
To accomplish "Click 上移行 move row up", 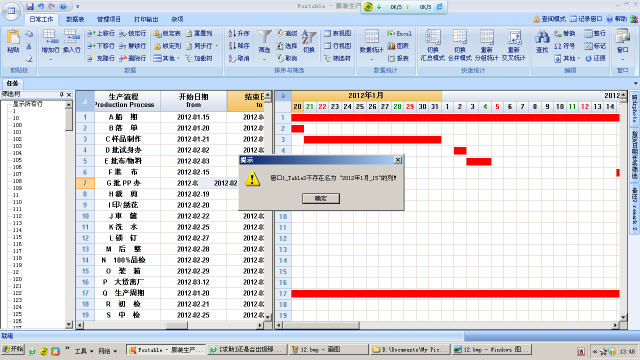I will pos(101,33).
